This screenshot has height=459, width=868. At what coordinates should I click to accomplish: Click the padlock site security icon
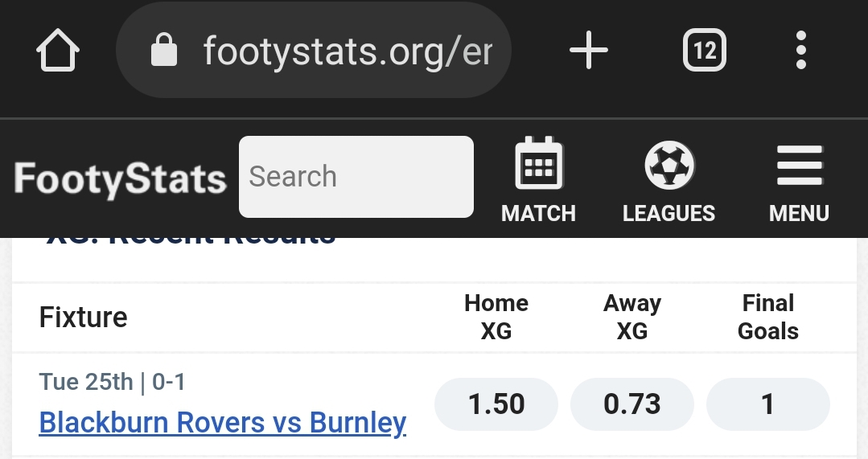163,51
